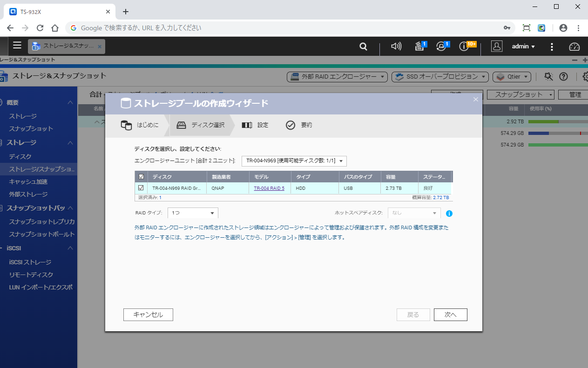Click the search magnifier icon in top bar
This screenshot has width=588, height=368.
pos(363,47)
